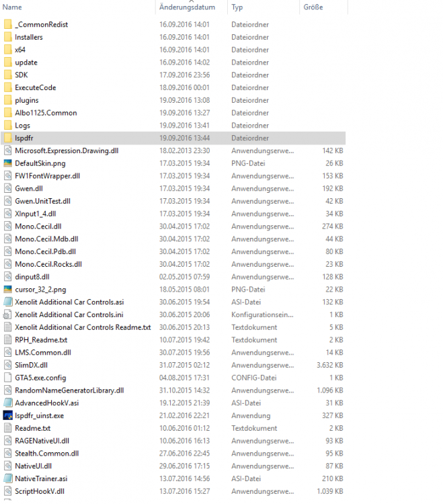Screen dimensions: 443x504
Task: Click the _CommonRedist folder icon
Action: 8,24
